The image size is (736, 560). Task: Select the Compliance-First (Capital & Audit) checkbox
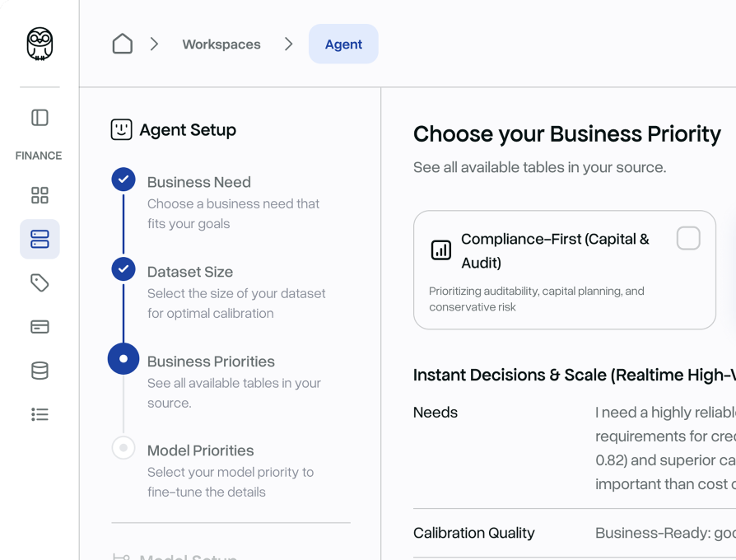coord(689,237)
